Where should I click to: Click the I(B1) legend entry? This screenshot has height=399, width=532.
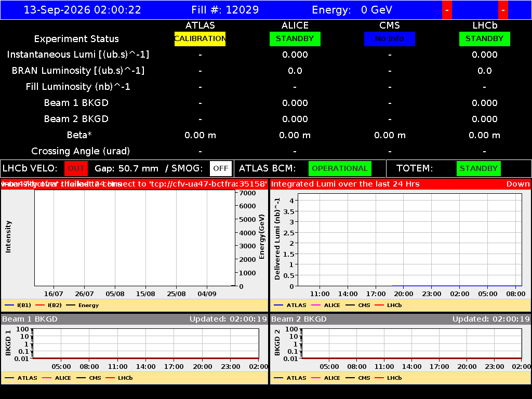coord(18,305)
